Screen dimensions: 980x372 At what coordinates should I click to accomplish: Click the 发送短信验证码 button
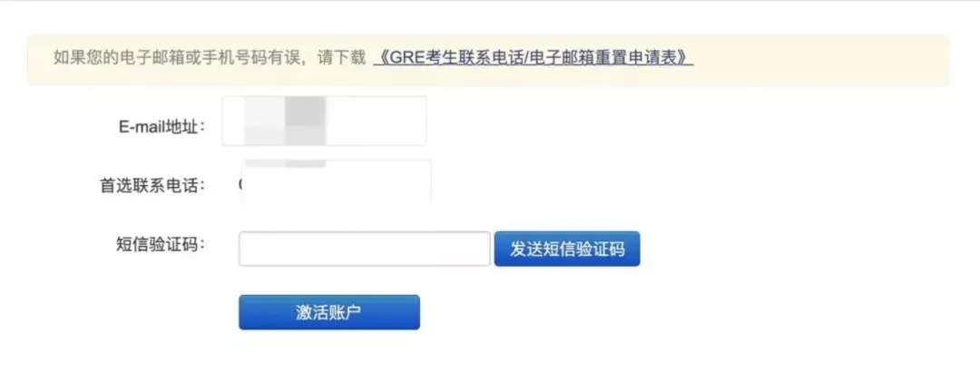(x=567, y=249)
